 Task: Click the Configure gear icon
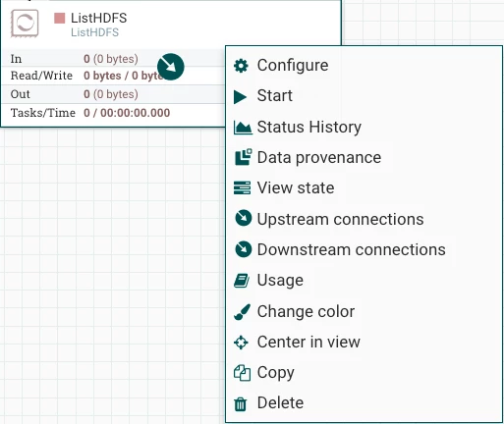(241, 66)
